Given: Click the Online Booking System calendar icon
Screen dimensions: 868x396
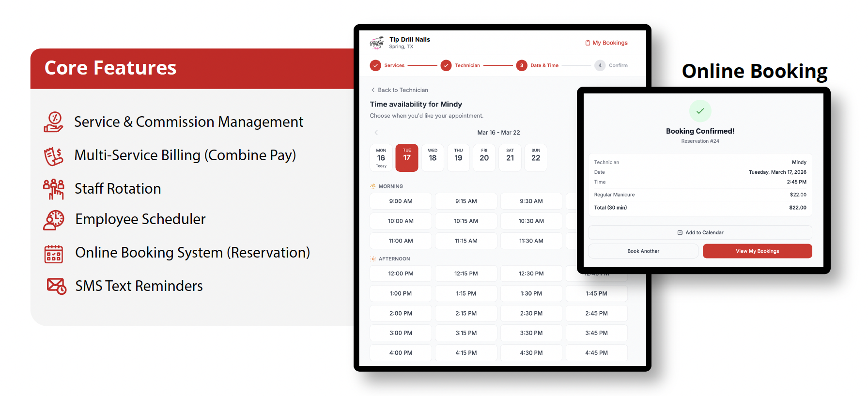Looking at the screenshot, I should (x=54, y=254).
